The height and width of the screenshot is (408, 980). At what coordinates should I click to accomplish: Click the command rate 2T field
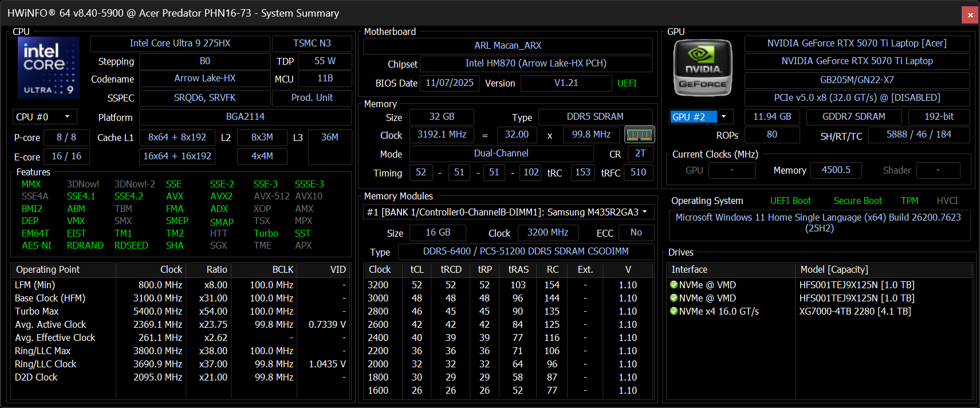click(640, 154)
